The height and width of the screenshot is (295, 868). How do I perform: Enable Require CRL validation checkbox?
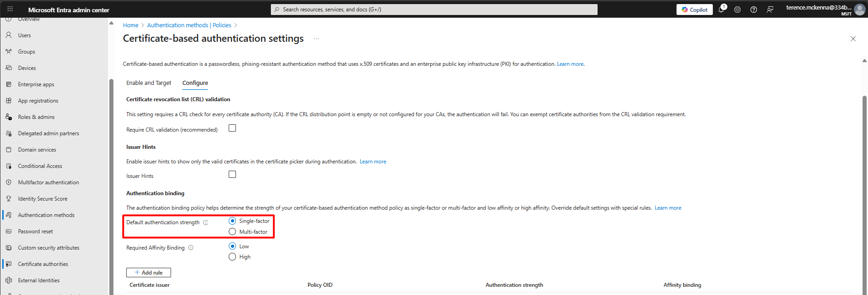(232, 128)
